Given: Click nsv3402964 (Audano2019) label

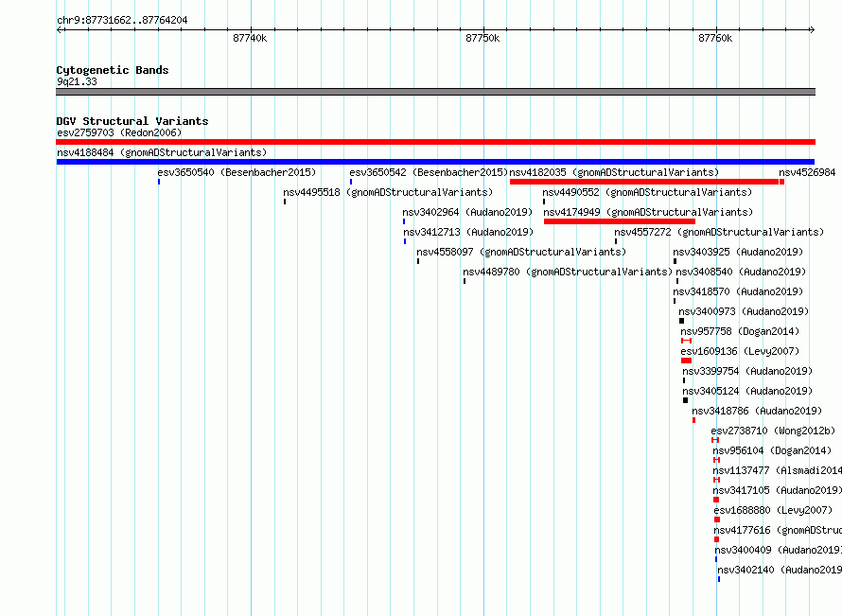Looking at the screenshot, I should click(467, 212).
